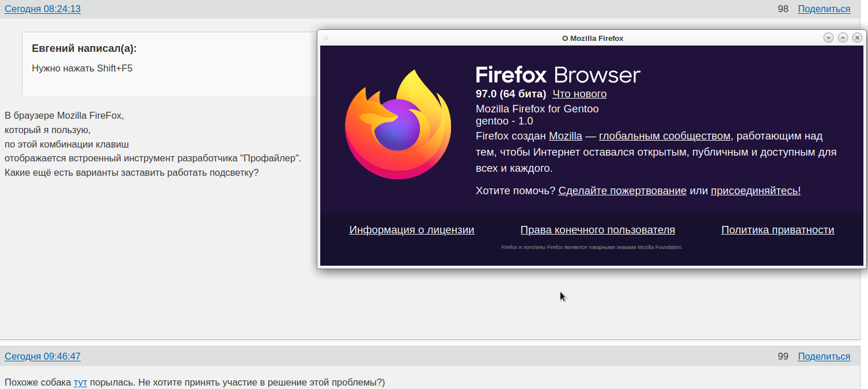Open 'глобальным сообществом' link
This screenshot has height=389, width=868.
[x=665, y=136]
